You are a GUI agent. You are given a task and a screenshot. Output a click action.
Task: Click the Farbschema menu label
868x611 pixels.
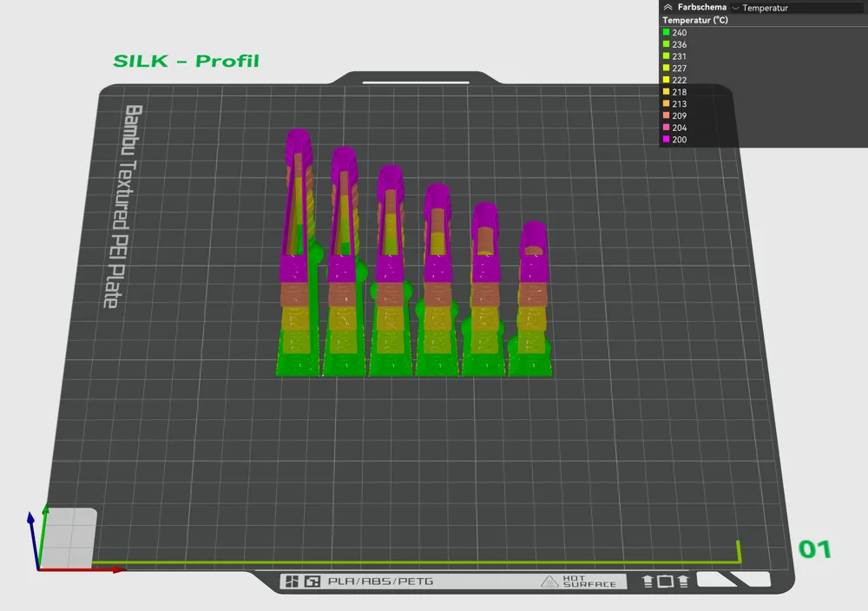[703, 8]
